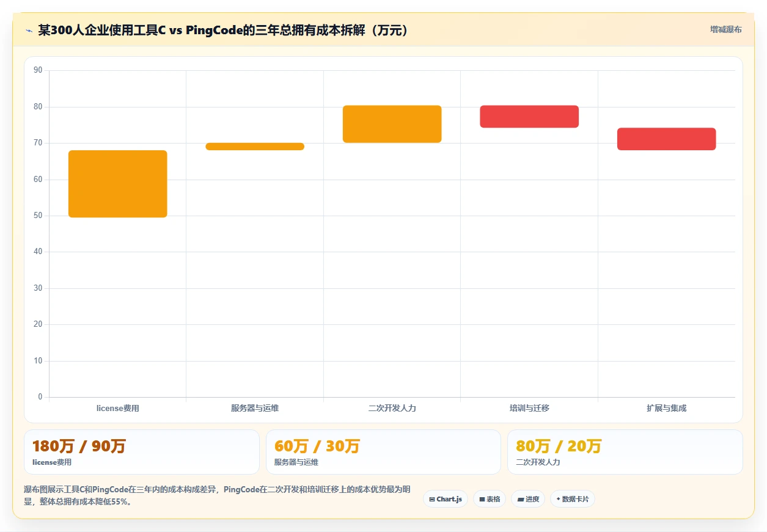Click the y-axis value 30

pos(38,288)
